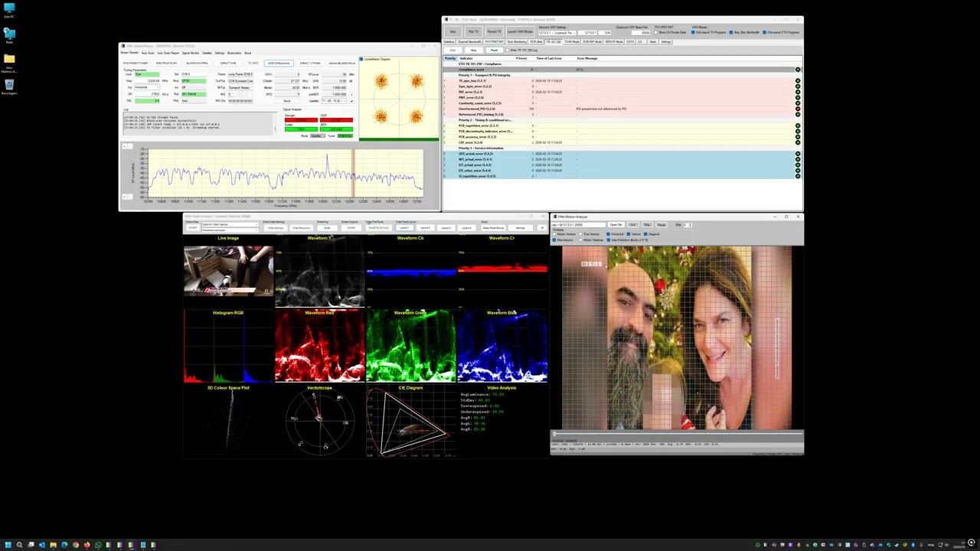Toggle Only export FTA Programs checkbox

764,32
